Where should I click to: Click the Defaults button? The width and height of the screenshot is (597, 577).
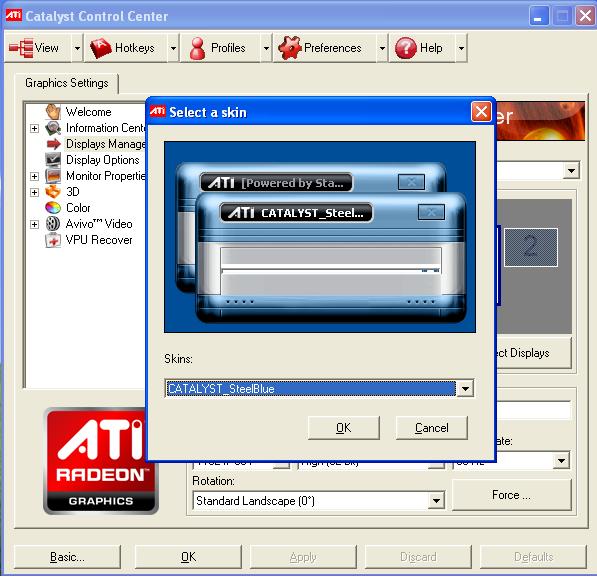pyautogui.click(x=533, y=557)
